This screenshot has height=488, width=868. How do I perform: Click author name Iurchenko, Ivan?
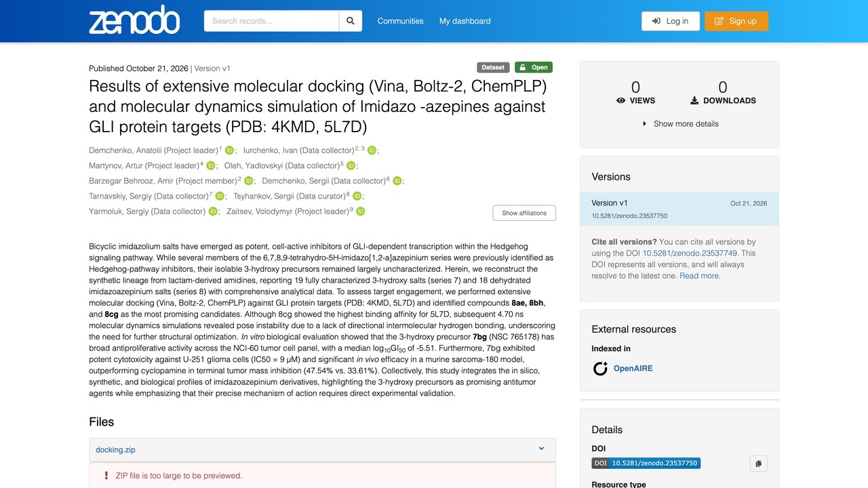pyautogui.click(x=298, y=150)
